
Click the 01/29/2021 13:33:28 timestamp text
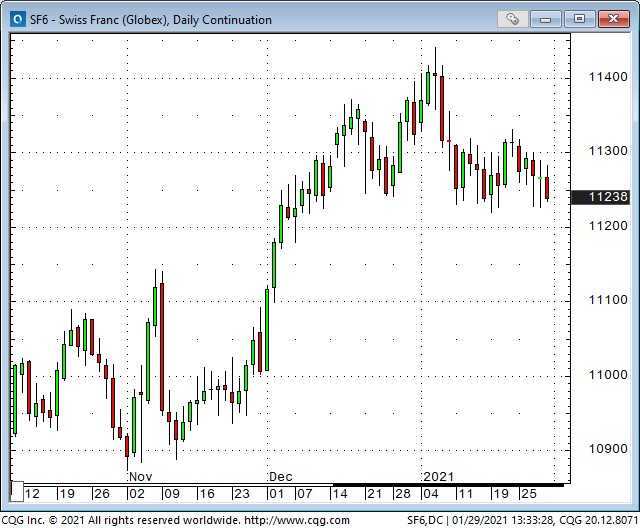pos(502,520)
